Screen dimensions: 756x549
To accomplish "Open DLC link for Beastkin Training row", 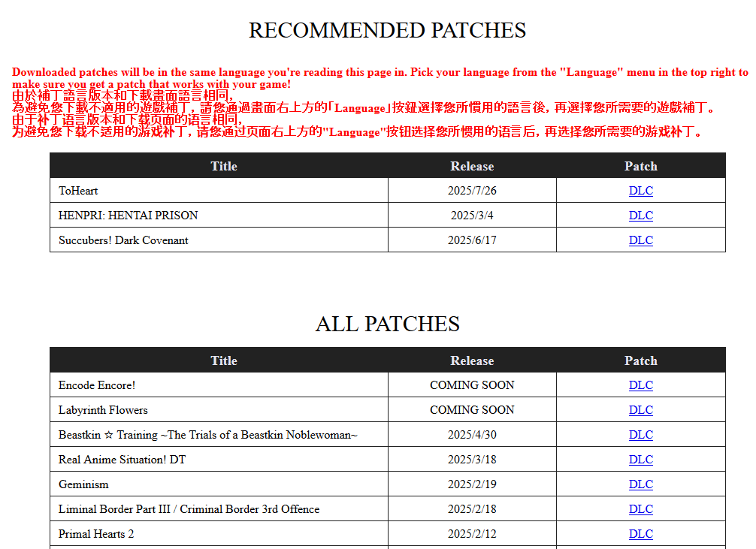I will pyautogui.click(x=641, y=435).
